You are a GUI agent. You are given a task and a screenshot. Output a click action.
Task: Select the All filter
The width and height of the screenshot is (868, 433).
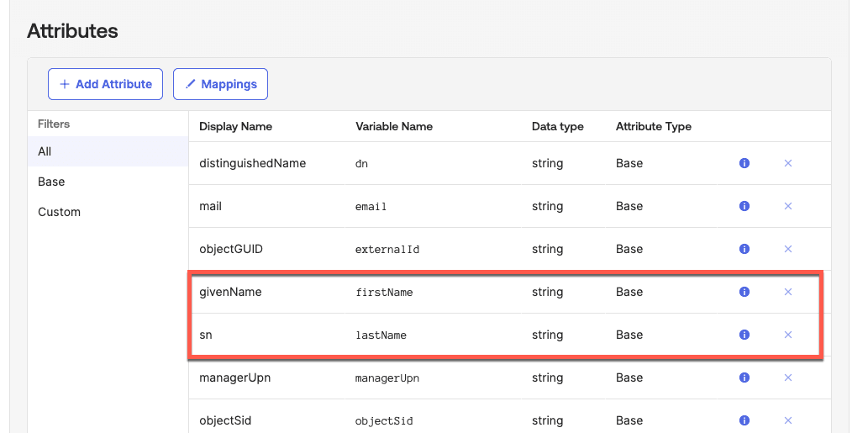pyautogui.click(x=45, y=151)
